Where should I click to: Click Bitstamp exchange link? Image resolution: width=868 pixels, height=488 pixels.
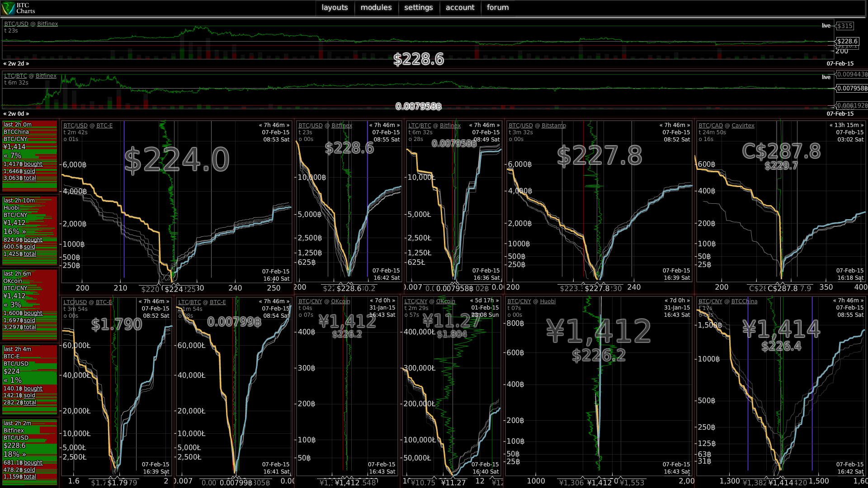554,126
